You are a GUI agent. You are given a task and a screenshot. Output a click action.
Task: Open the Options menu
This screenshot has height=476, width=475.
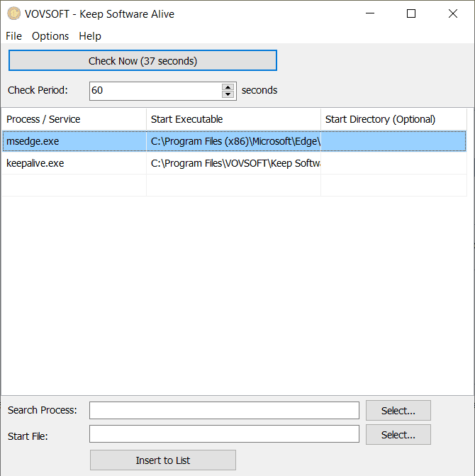pyautogui.click(x=50, y=36)
